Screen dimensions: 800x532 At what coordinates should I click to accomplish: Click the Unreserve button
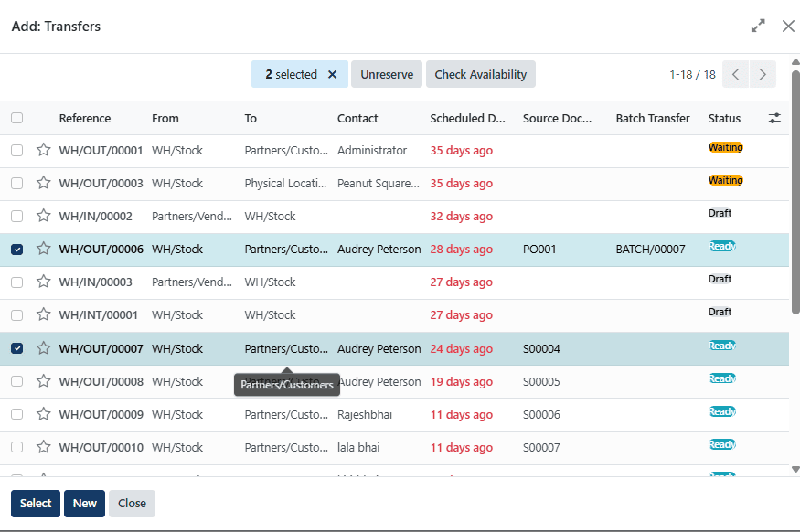coord(387,74)
